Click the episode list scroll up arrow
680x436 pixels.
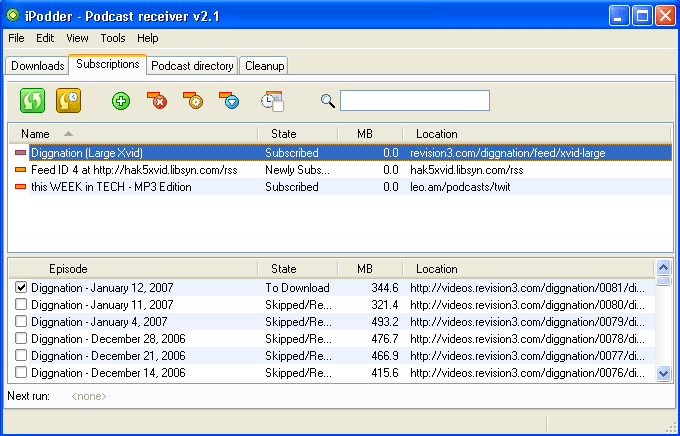click(664, 268)
